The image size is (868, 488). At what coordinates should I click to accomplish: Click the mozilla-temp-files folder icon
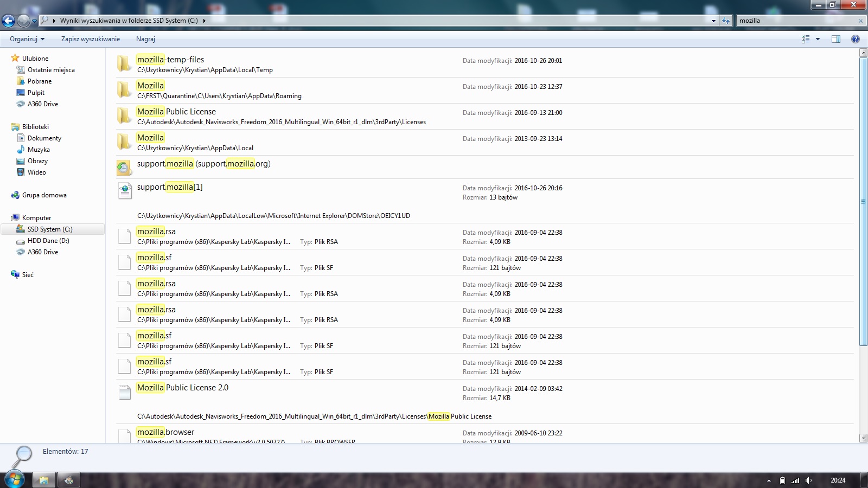pos(124,63)
